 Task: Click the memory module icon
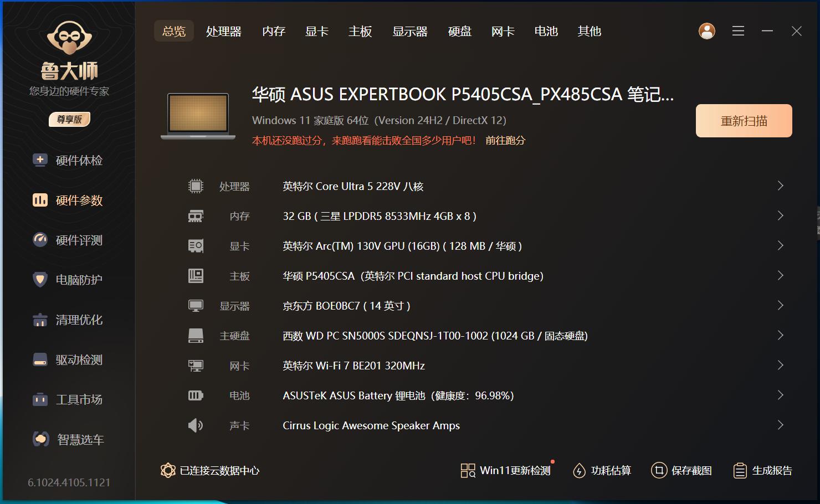[196, 216]
